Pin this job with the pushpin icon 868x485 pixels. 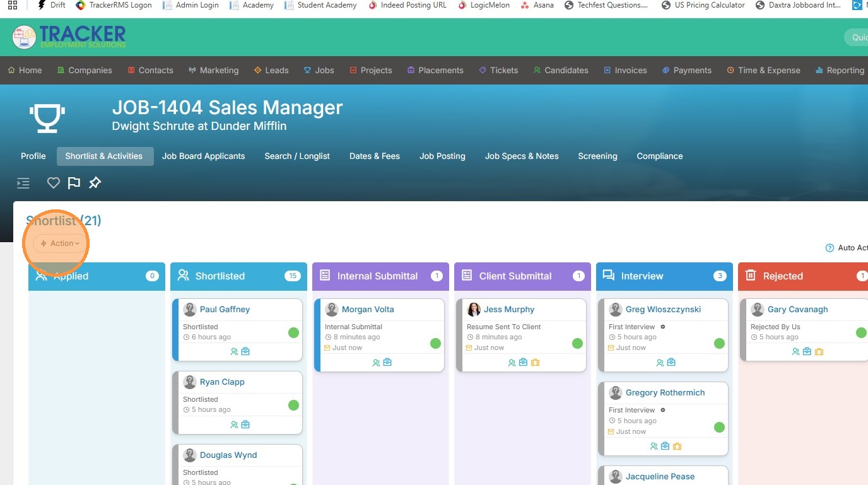[x=95, y=183]
